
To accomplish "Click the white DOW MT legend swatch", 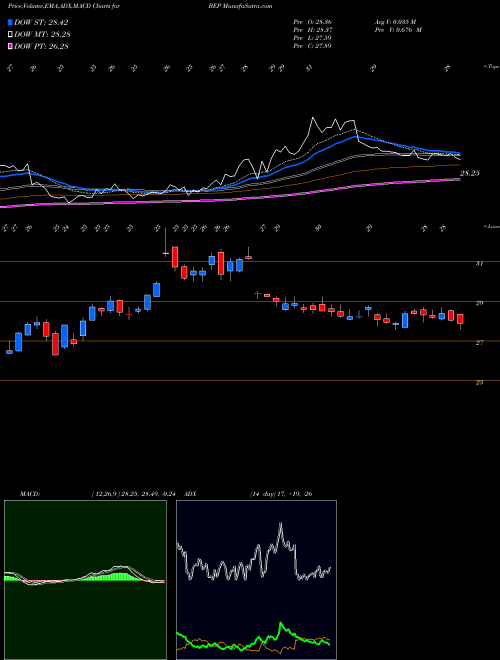I will point(11,35).
